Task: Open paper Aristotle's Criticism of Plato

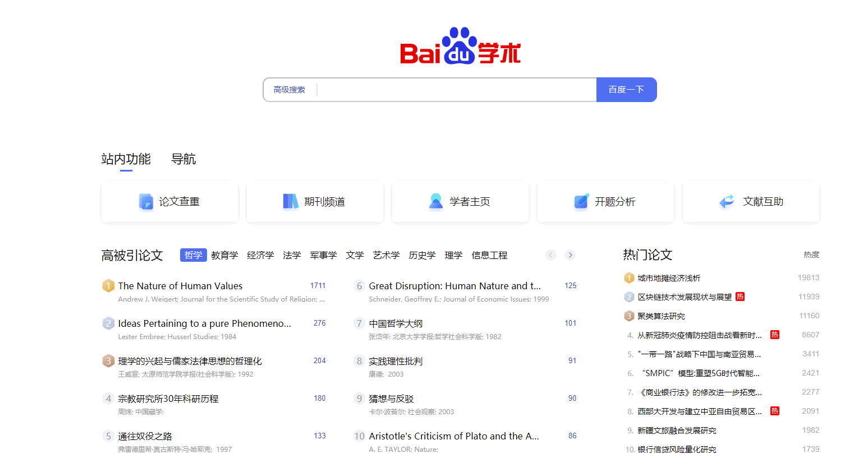Action: tap(454, 436)
